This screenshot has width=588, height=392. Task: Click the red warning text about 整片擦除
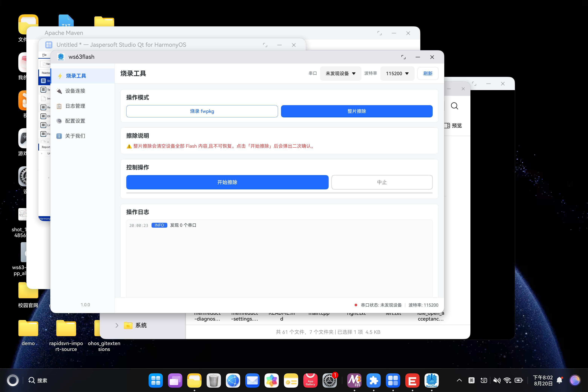[224, 146]
